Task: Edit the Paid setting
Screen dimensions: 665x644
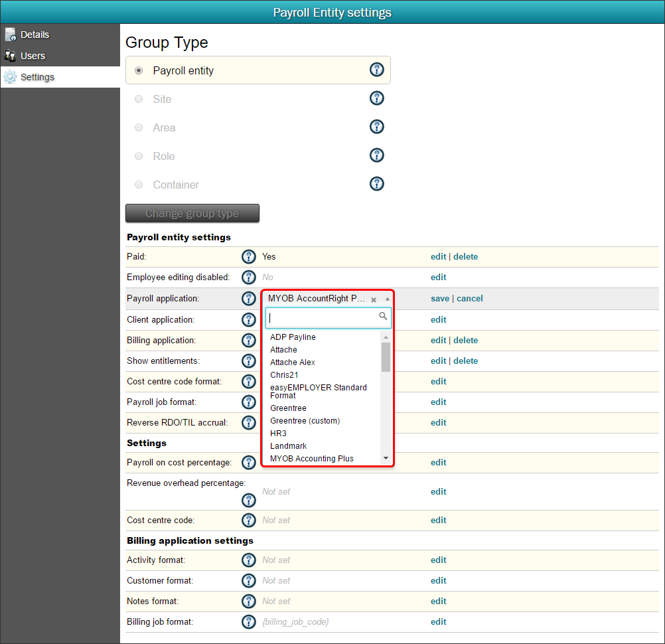Action: point(438,257)
